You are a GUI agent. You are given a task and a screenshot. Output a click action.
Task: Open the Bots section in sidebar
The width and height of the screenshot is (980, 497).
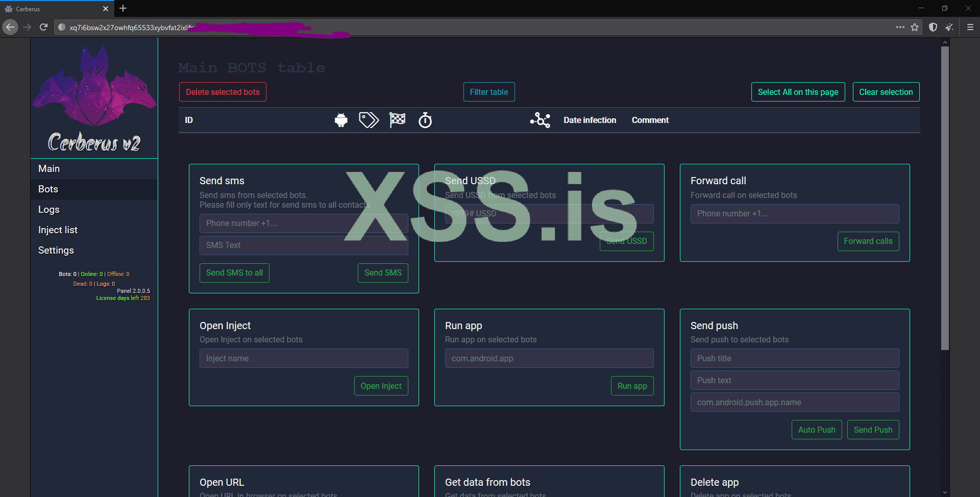pos(94,189)
